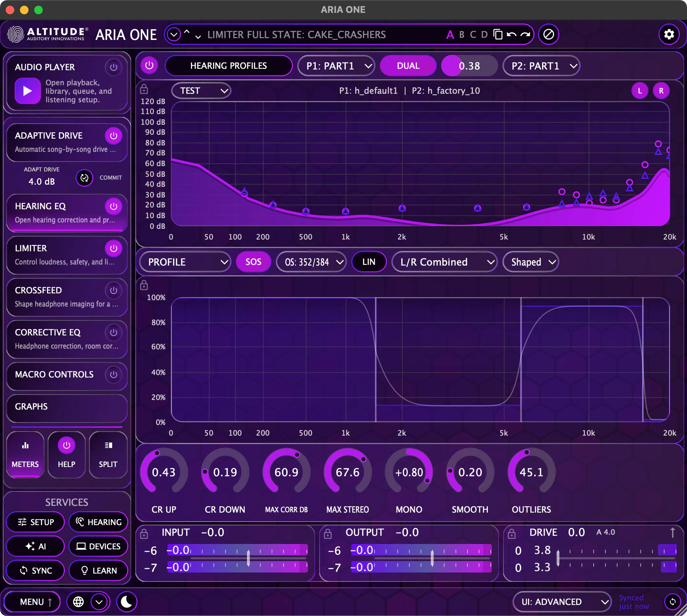Viewport: 687px width, 616px height.
Task: Toggle Hearing EQ power
Action: coord(114,206)
